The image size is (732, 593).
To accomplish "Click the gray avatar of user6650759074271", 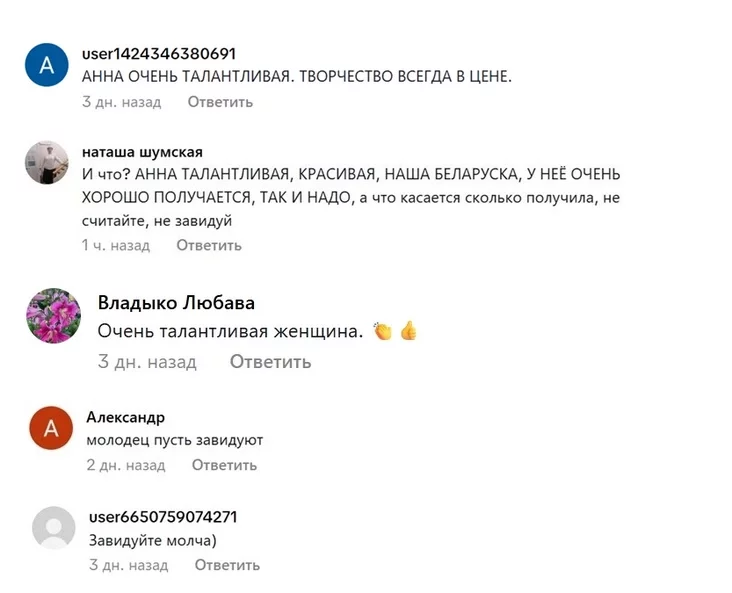I will coord(53,528).
